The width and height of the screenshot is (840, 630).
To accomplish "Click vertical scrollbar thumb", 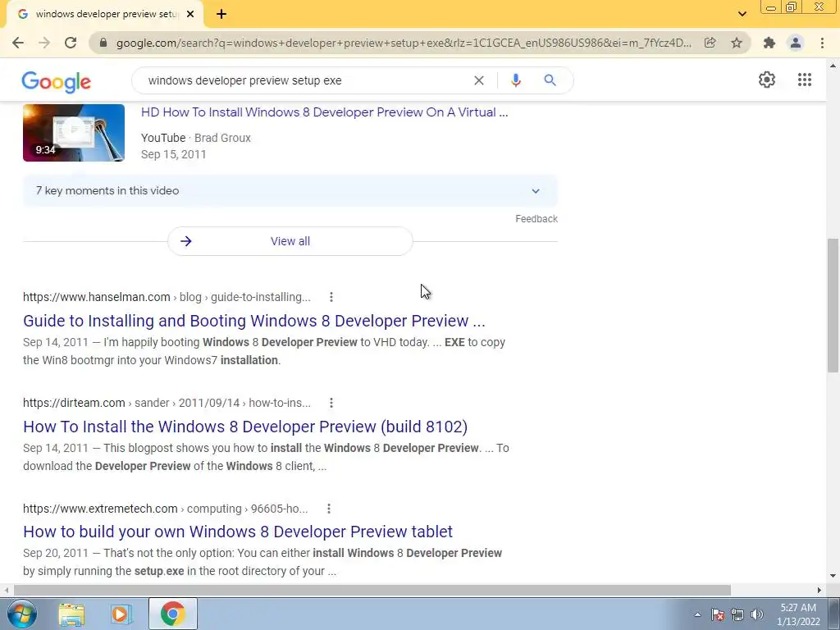I will pyautogui.click(x=833, y=305).
